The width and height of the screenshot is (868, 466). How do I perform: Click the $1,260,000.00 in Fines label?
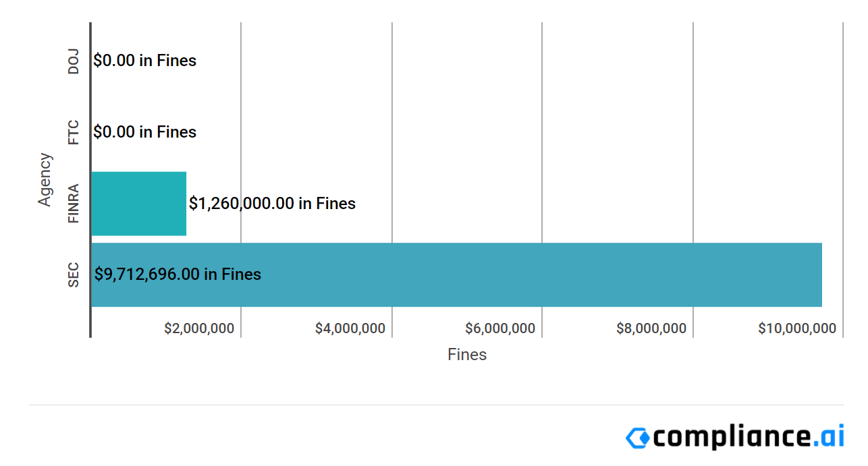click(x=272, y=203)
